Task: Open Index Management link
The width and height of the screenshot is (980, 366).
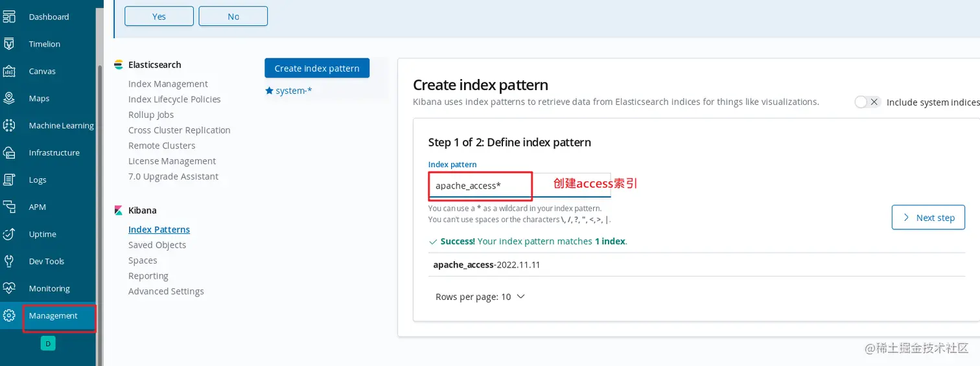Action: pos(168,84)
